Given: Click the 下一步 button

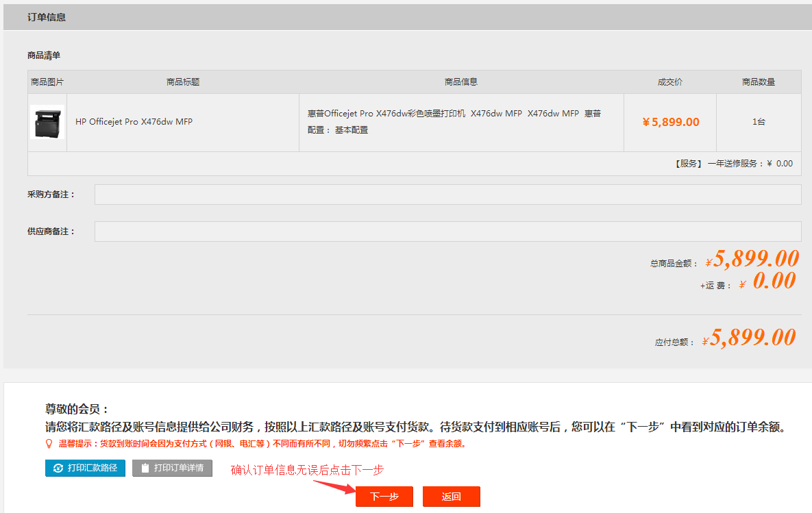Looking at the screenshot, I should point(384,497).
